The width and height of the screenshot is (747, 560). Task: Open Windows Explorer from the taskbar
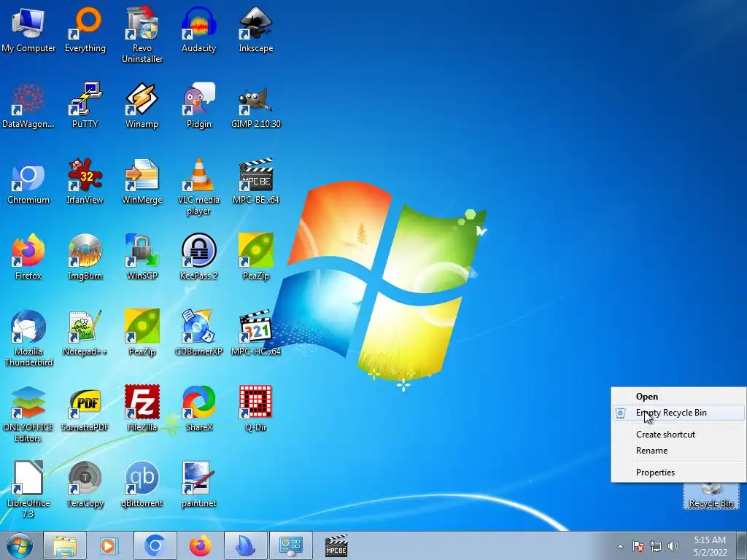65,545
